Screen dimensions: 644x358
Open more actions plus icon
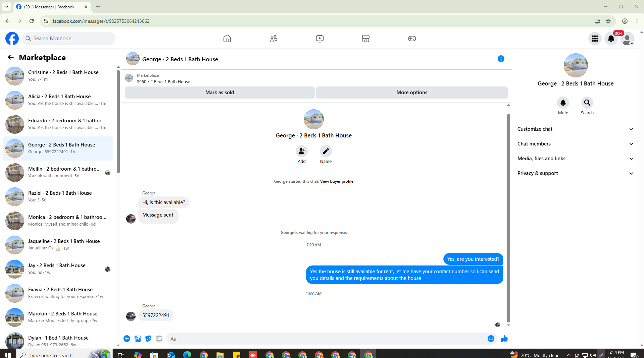tap(127, 339)
